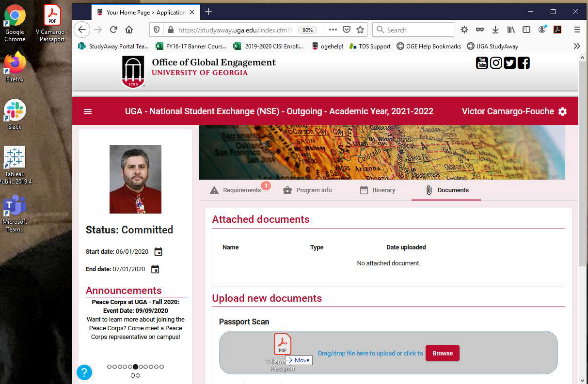Switch to the Program info tab

click(x=308, y=190)
